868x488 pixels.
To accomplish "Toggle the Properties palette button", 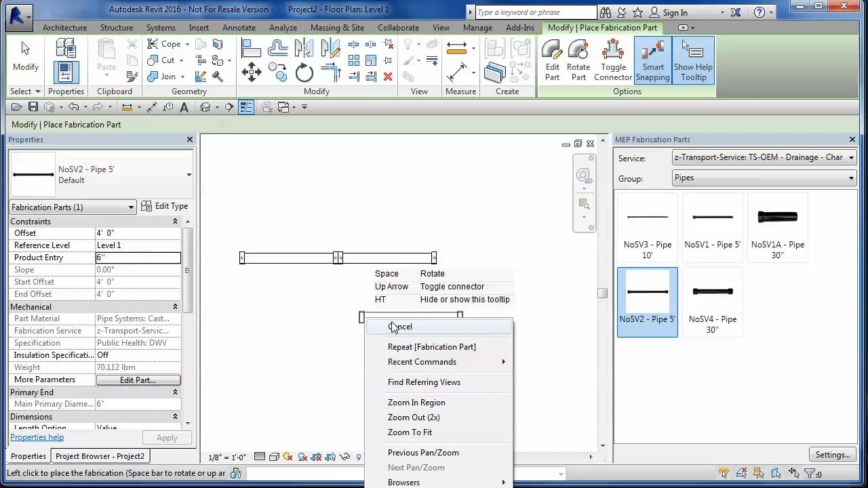I will (x=66, y=72).
